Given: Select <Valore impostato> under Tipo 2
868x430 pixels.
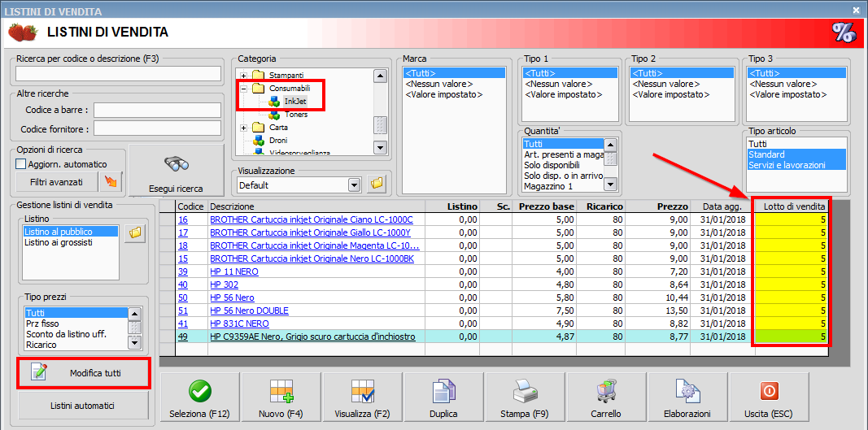Looking at the screenshot, I should click(683, 94).
